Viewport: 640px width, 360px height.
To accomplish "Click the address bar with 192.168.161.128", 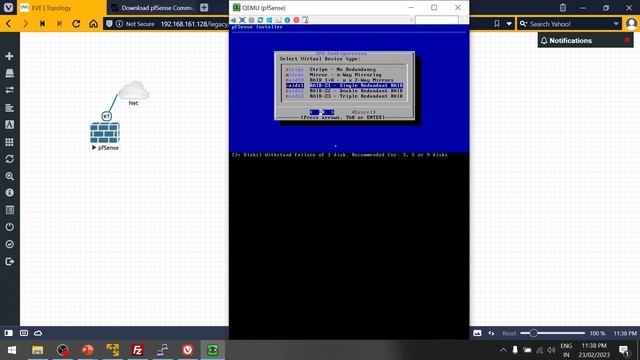I will (194, 24).
